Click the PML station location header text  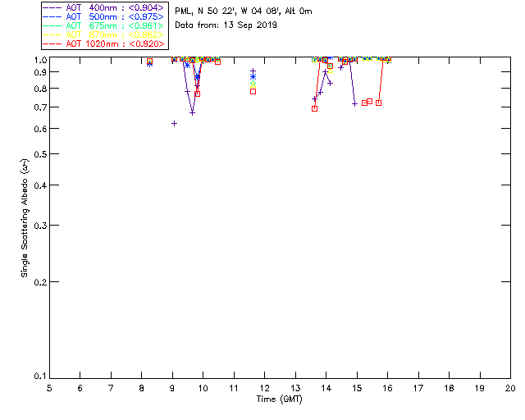[244, 11]
